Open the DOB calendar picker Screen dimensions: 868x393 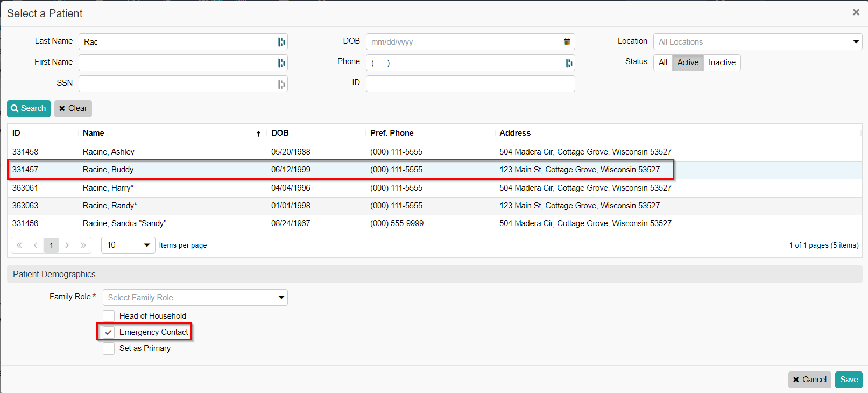click(567, 42)
